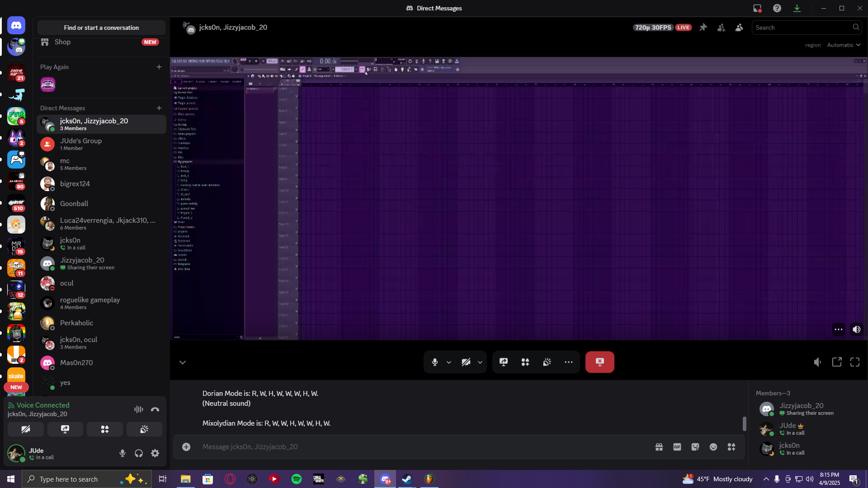Open the GIF picker in the message box
The height and width of the screenshot is (488, 868).
(677, 447)
